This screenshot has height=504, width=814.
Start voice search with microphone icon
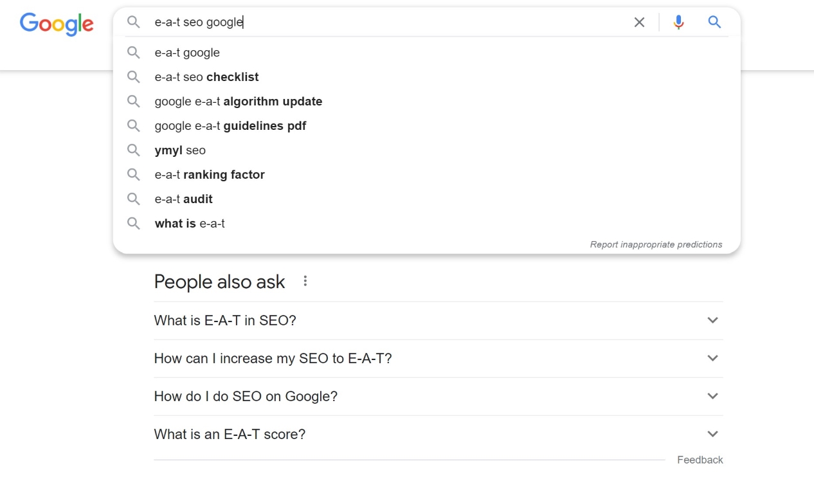pos(678,22)
